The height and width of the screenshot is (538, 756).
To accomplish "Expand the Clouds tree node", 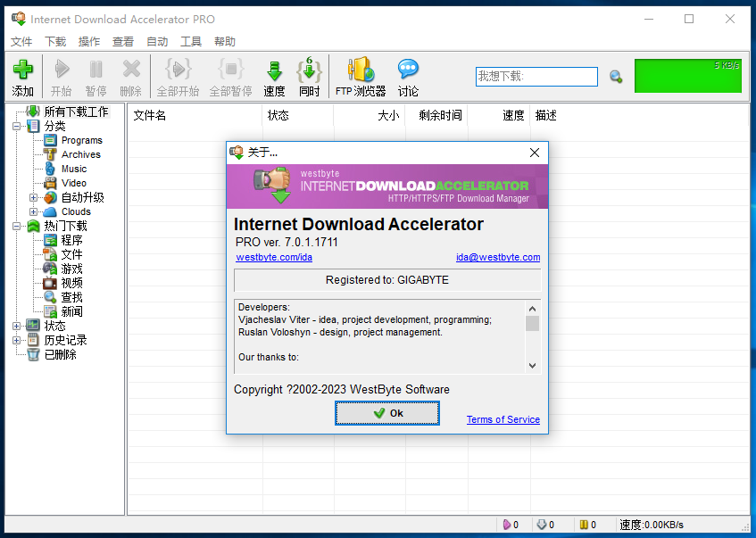I will (34, 211).
